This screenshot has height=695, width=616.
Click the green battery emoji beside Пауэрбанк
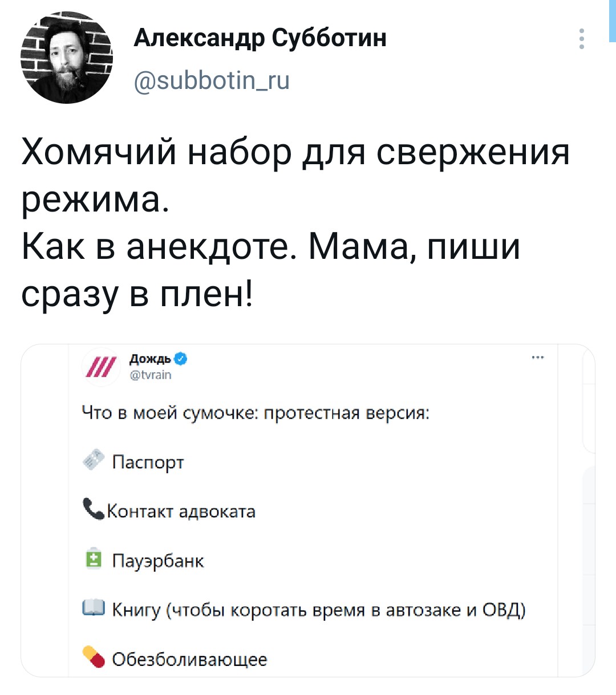[x=93, y=559]
